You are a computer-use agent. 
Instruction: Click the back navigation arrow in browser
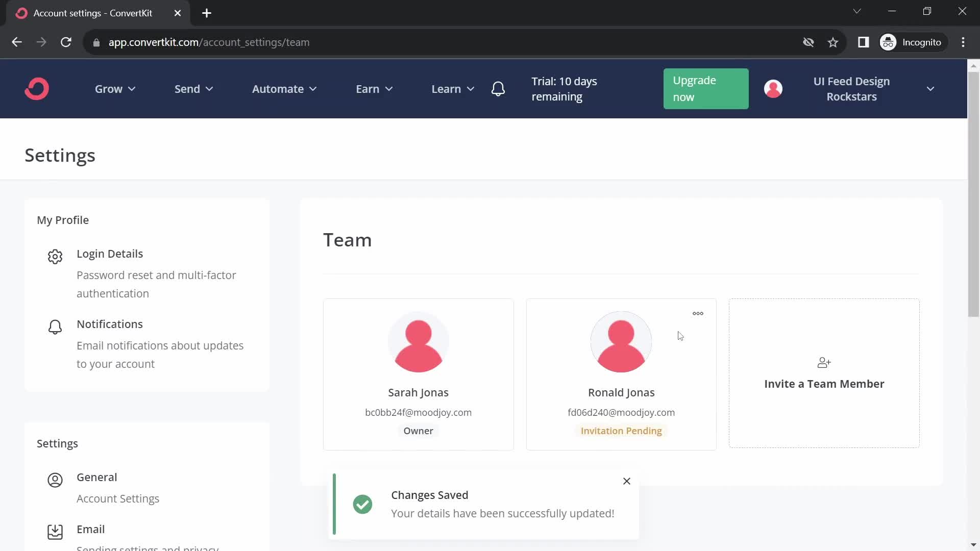click(17, 42)
